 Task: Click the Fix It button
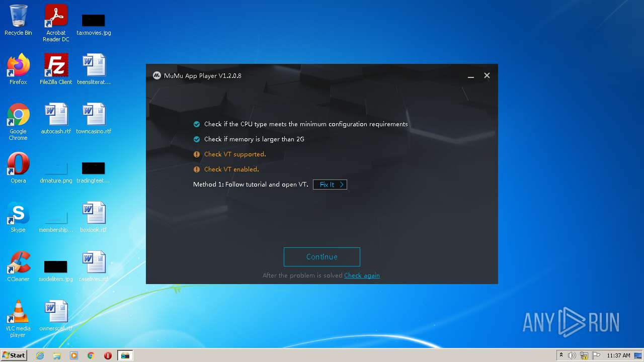click(x=330, y=185)
